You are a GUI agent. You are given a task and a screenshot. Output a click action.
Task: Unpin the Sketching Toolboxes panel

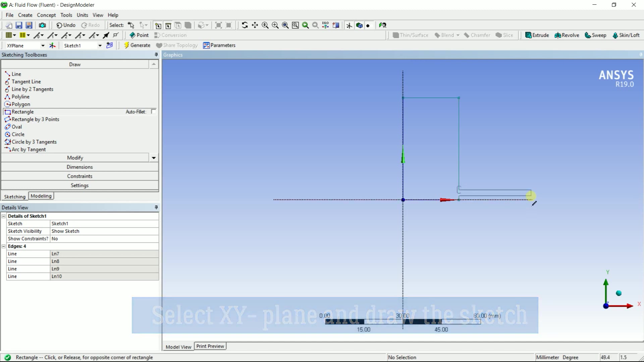pyautogui.click(x=156, y=55)
